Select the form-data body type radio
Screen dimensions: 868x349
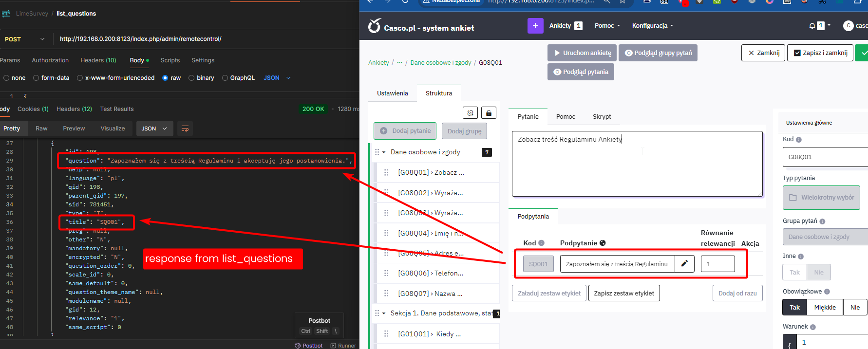(x=36, y=78)
